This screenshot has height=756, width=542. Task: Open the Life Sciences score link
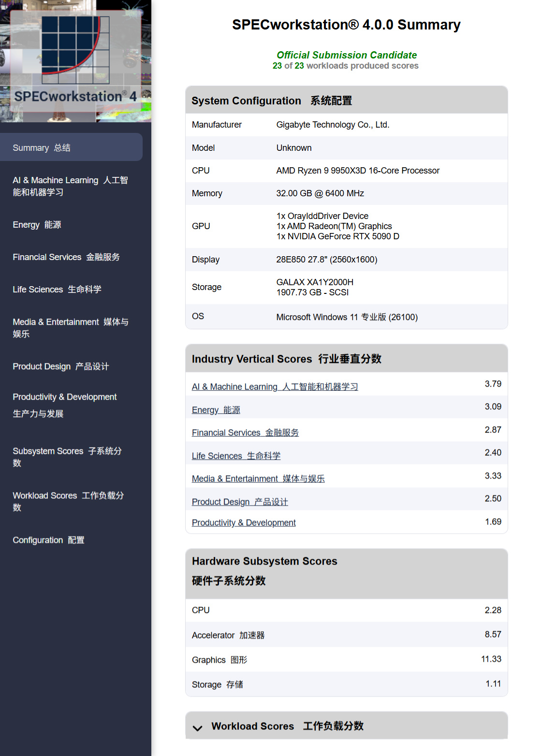(236, 456)
